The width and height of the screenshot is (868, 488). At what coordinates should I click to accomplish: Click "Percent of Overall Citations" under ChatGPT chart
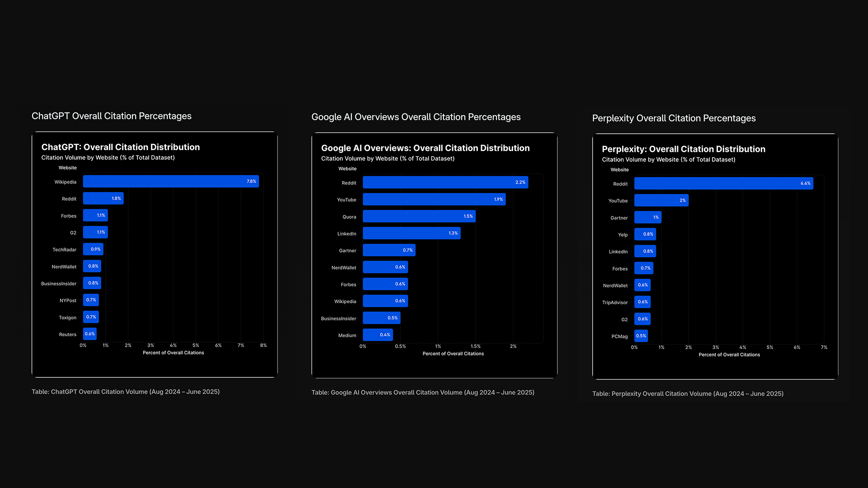tap(174, 353)
